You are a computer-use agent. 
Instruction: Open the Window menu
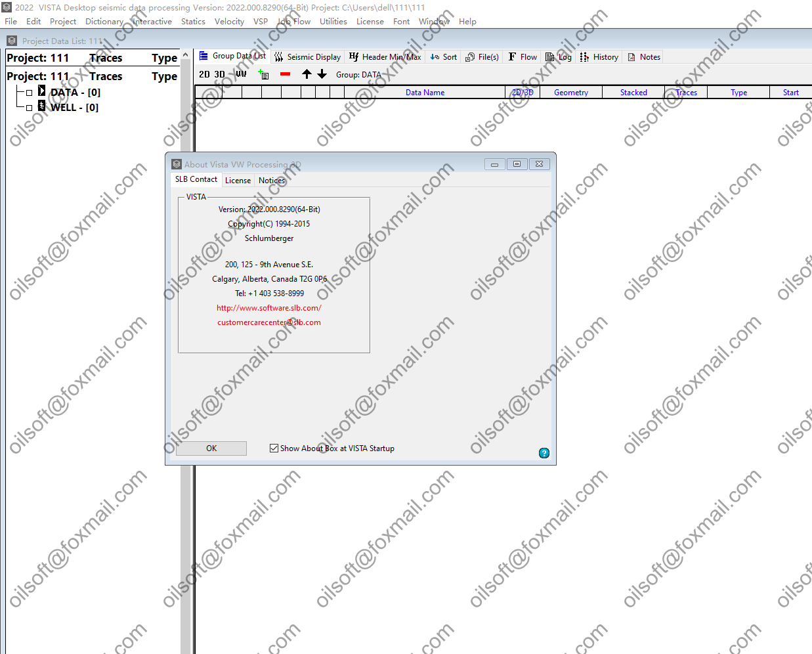pyautogui.click(x=434, y=22)
